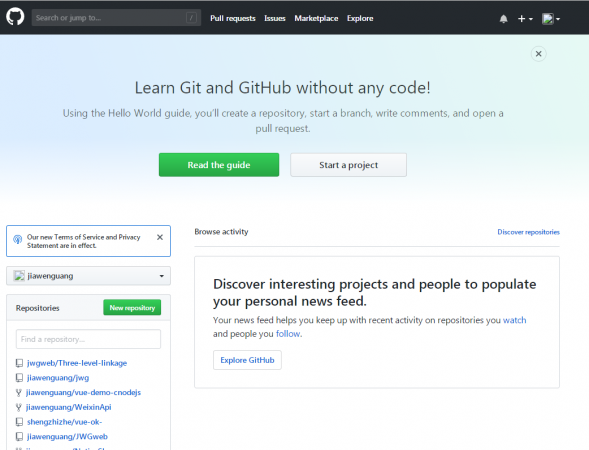Click the slash shortcut icon in search box
Viewport: 589px width, 450px height.
click(191, 18)
